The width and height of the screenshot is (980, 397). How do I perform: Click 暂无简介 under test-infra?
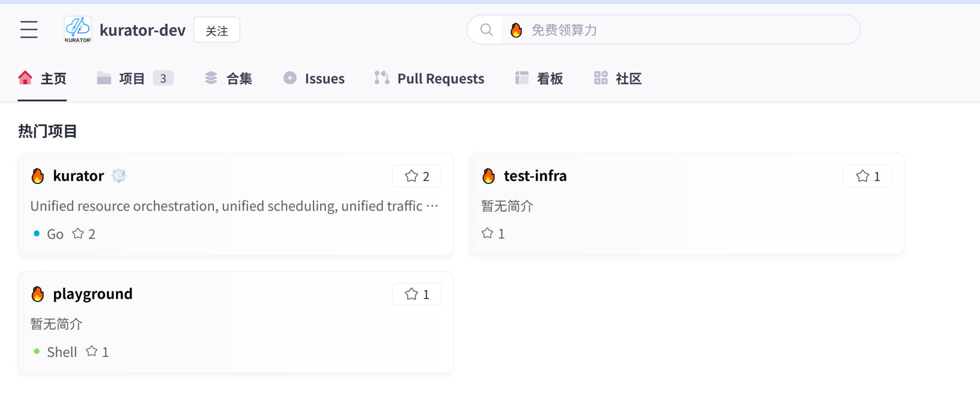pos(507,206)
